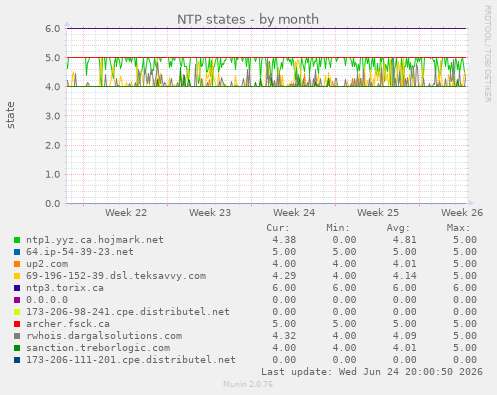Click the legend label sanction.treborlogic.com
Image resolution: width=497 pixels, height=395 pixels.
(98, 348)
